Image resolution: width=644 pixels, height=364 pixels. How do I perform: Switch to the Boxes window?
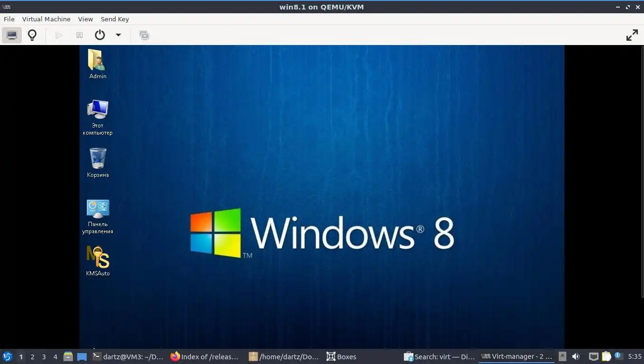click(362, 356)
